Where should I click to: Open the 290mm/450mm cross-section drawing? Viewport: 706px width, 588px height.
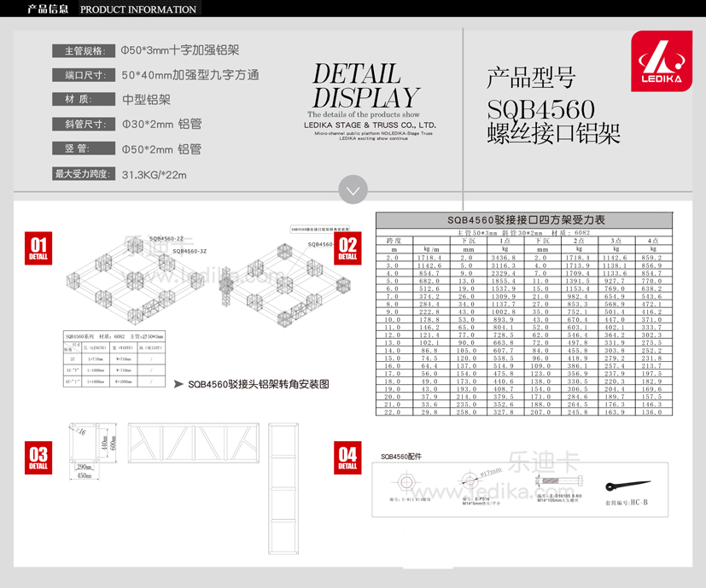tap(93, 451)
